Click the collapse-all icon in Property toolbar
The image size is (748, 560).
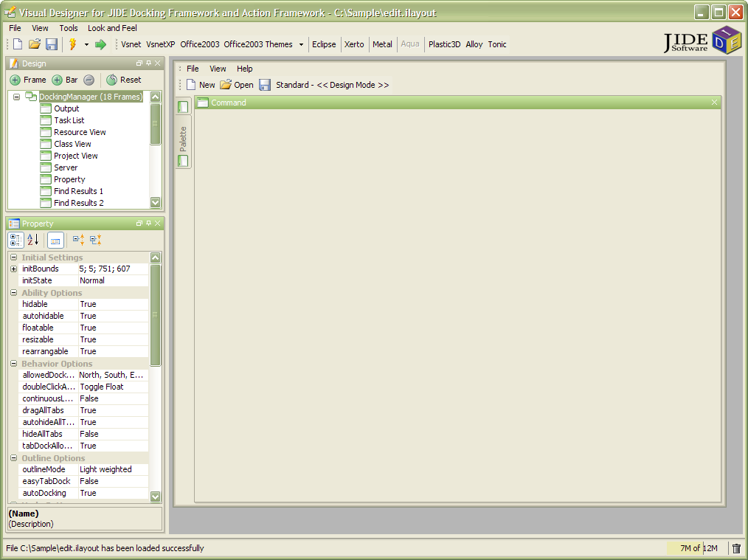tap(95, 240)
